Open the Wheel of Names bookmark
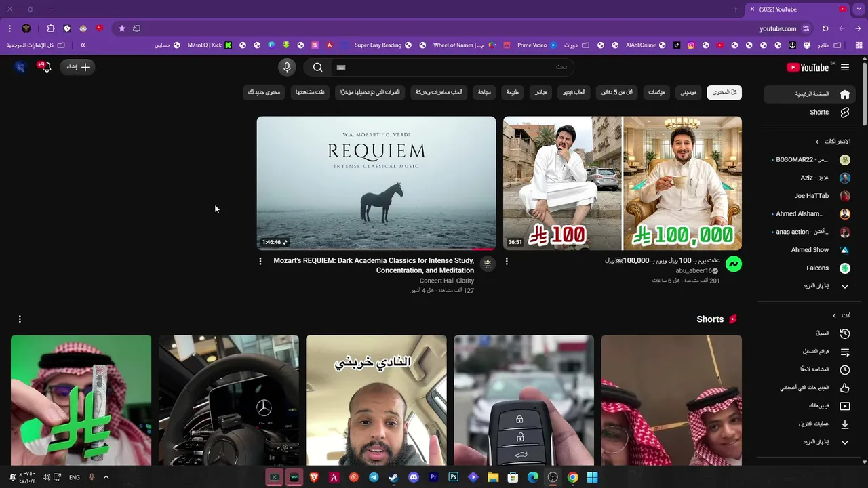Screen dimensions: 868x488 pos(463,45)
